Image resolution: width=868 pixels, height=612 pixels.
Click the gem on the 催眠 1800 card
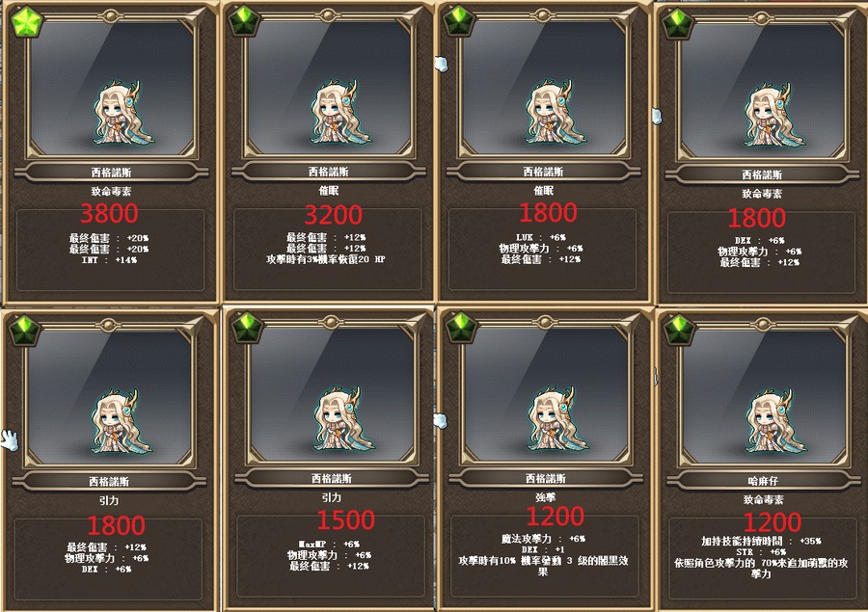[459, 20]
